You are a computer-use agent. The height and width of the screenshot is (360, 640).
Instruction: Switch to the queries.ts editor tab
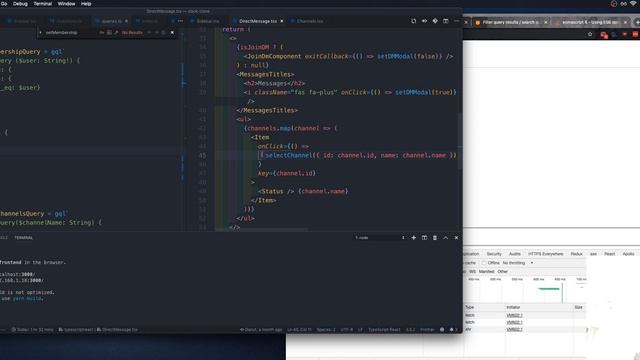click(x=111, y=21)
